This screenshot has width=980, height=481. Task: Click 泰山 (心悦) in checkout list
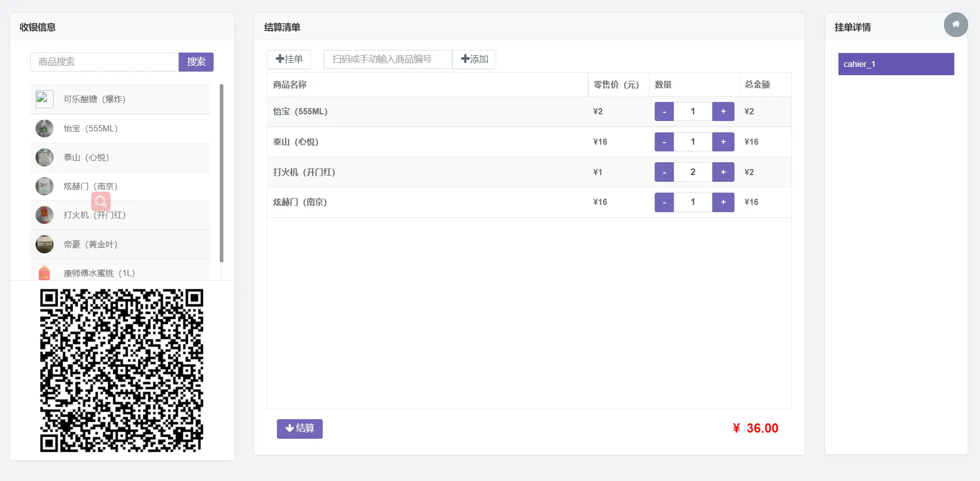point(295,142)
